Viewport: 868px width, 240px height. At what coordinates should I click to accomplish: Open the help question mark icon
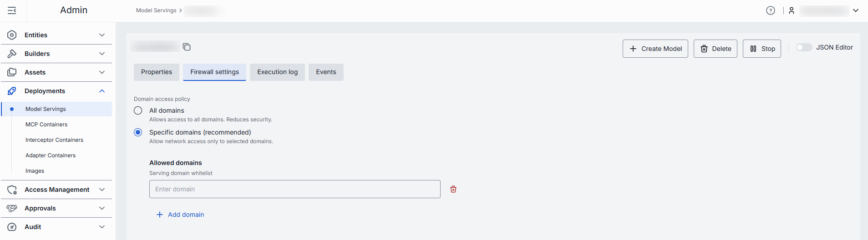pos(770,10)
